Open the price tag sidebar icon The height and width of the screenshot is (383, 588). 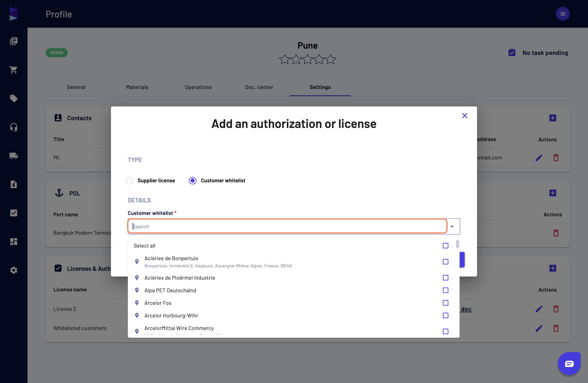click(13, 98)
